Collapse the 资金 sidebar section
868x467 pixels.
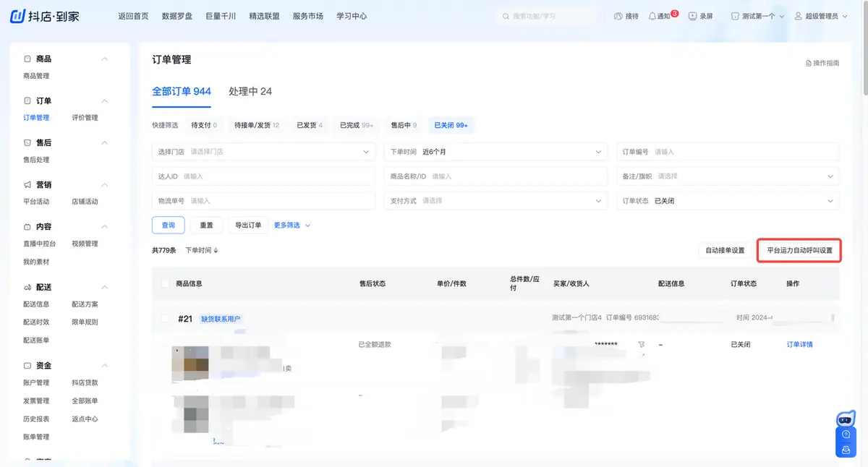pos(104,365)
